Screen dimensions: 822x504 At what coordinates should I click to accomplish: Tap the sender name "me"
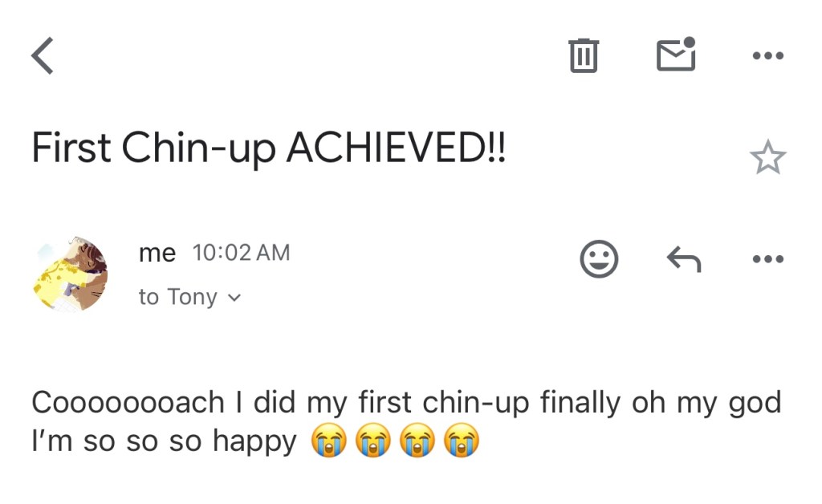[x=157, y=253]
